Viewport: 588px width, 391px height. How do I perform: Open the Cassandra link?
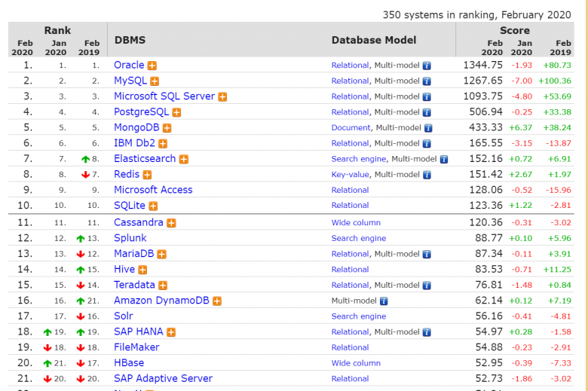(x=139, y=222)
